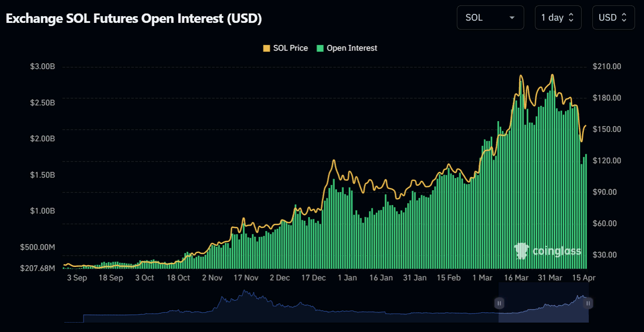Click the left pause-style handle of range navigator
Image resolution: width=644 pixels, height=332 pixels.
[499, 303]
